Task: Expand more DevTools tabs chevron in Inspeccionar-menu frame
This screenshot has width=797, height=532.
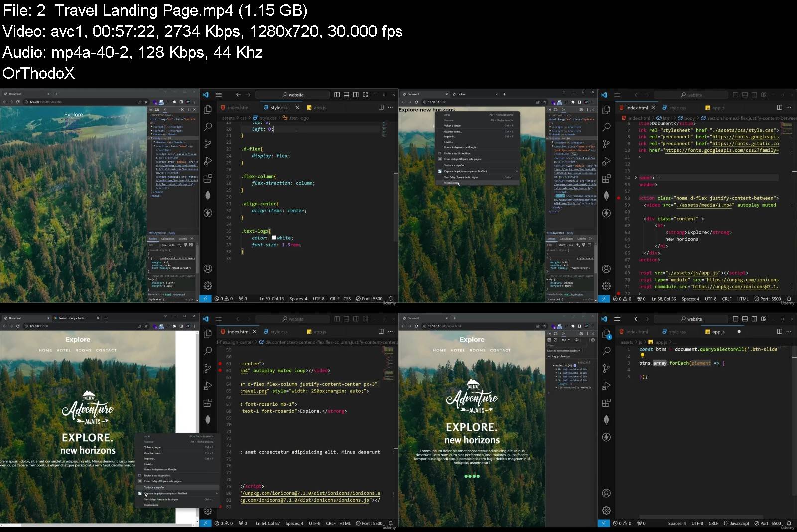Action: pos(565,109)
